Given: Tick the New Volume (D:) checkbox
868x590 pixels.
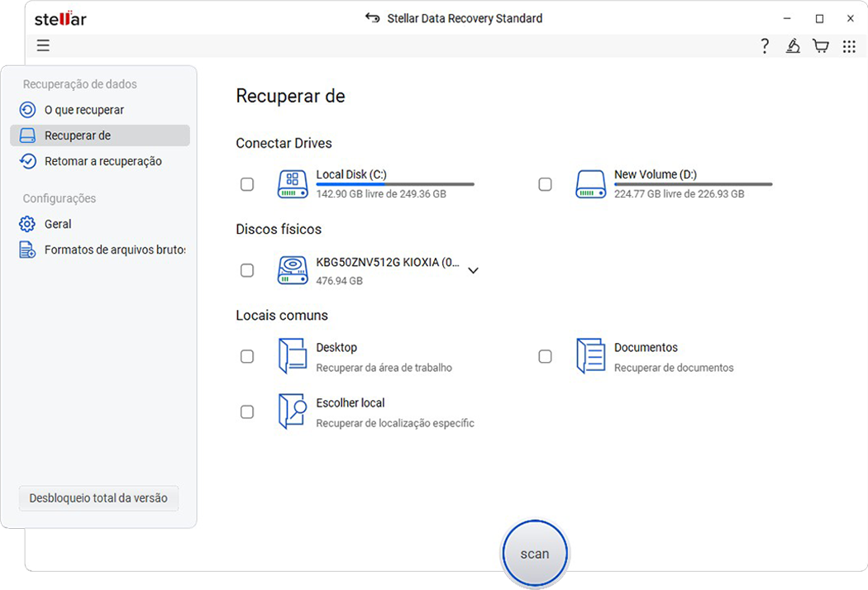Looking at the screenshot, I should point(546,184).
